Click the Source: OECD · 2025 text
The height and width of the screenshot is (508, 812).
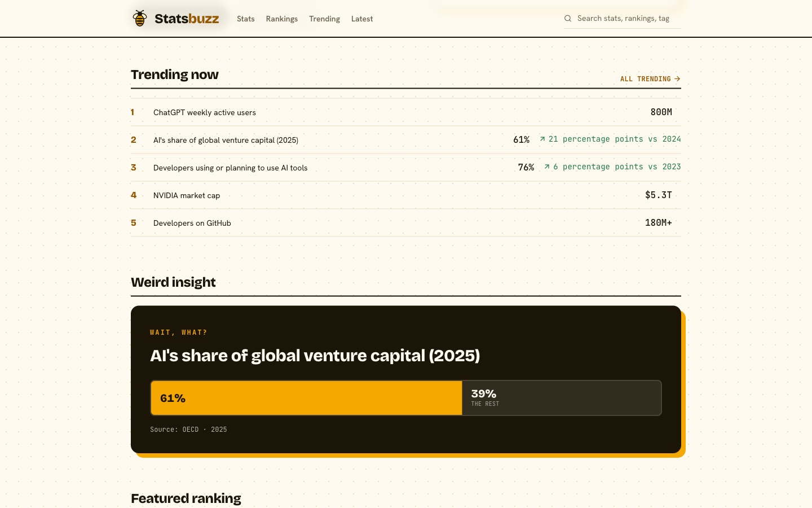tap(188, 430)
